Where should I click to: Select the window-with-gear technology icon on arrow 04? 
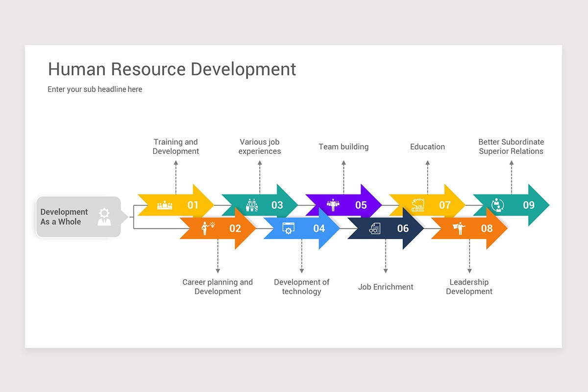point(289,228)
